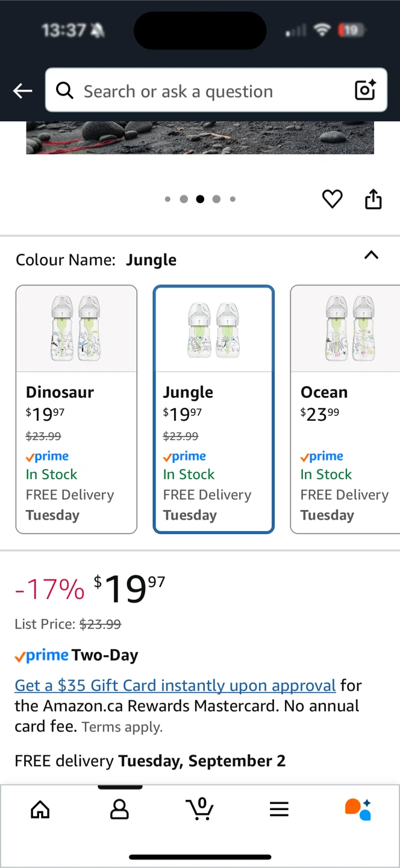Add item to wish list heart
The height and width of the screenshot is (868, 400).
[x=333, y=199]
